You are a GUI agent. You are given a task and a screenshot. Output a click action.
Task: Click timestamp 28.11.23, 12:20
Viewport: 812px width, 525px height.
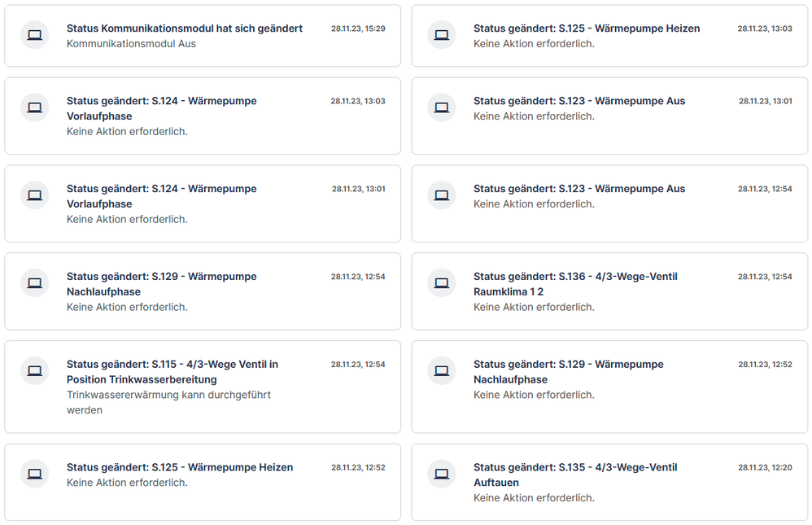(765, 467)
